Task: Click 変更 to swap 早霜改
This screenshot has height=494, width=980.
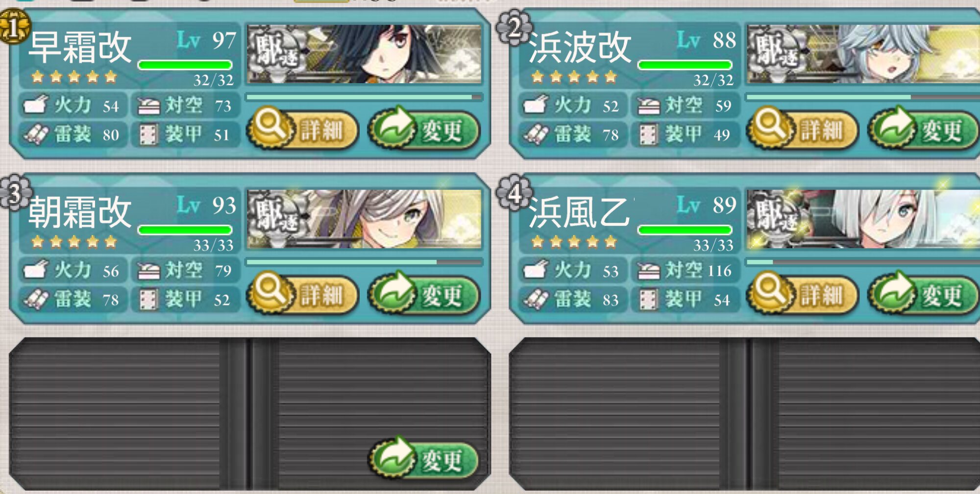Action: (424, 130)
